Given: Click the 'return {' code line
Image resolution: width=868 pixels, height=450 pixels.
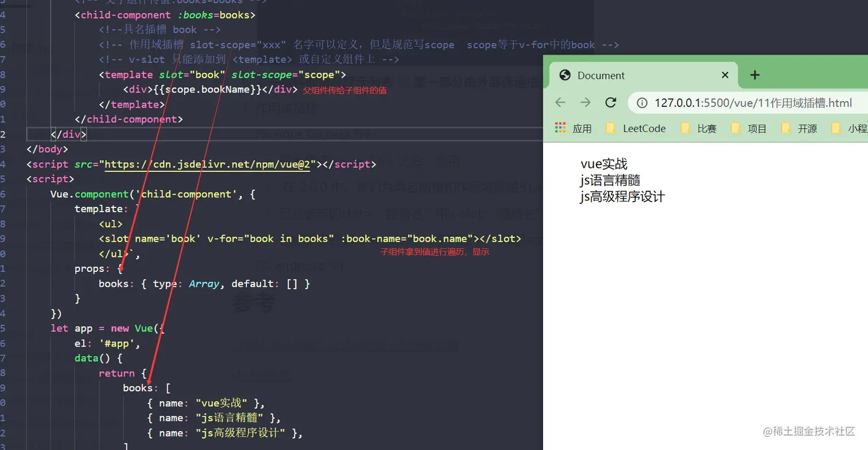Looking at the screenshot, I should (123, 373).
